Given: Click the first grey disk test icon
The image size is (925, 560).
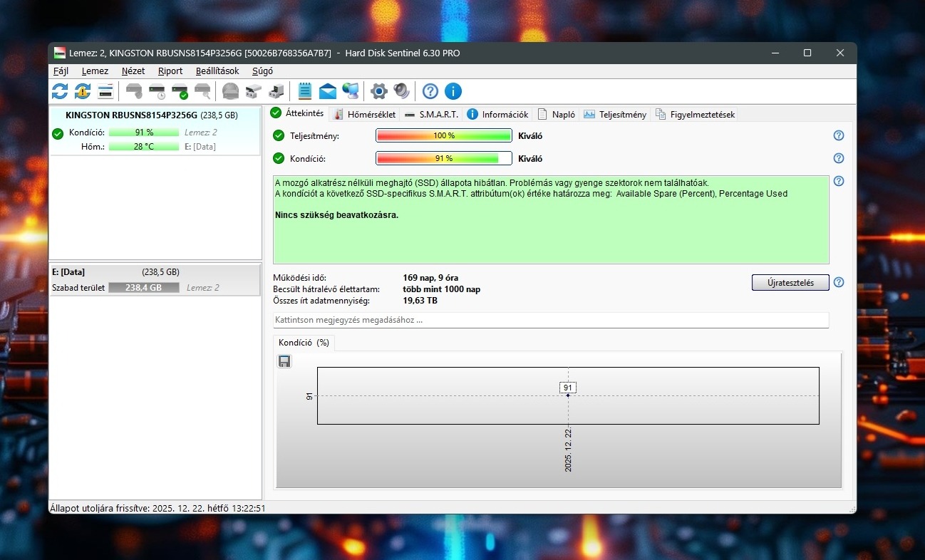Looking at the screenshot, I should [134, 91].
